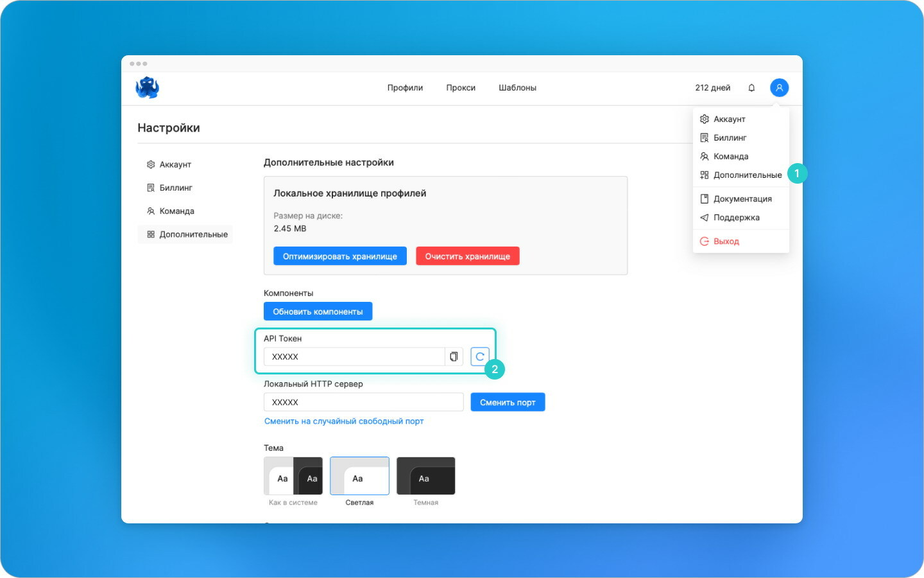Click the red Очистить хранилище button

click(468, 256)
